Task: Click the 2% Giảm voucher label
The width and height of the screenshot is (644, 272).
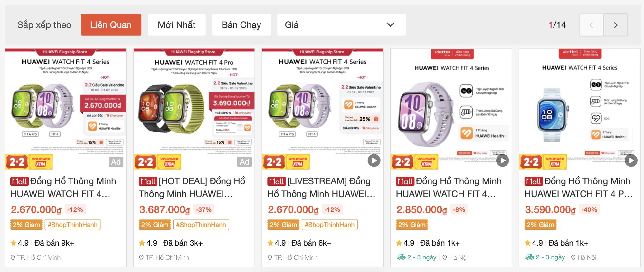Action: pos(26,225)
